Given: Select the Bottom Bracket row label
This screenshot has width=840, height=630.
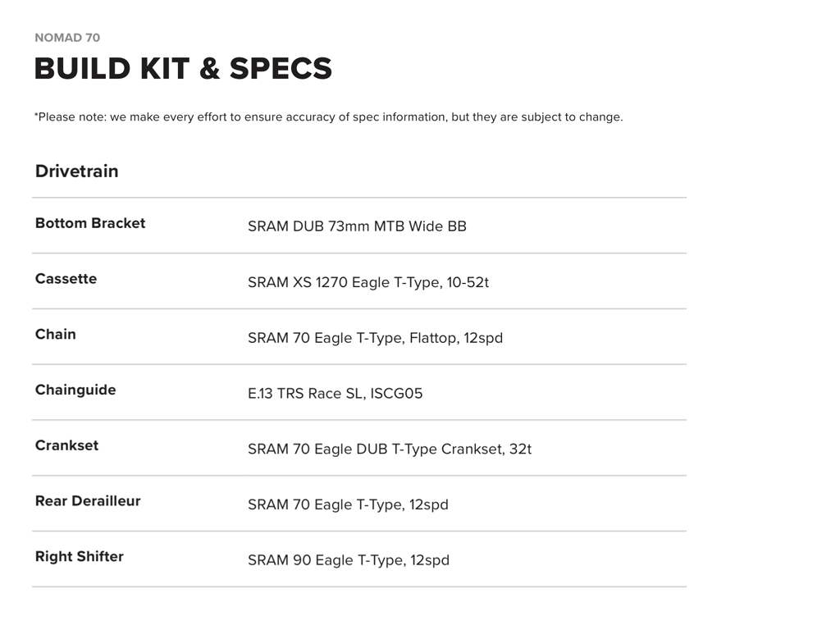Looking at the screenshot, I should 90,223.
